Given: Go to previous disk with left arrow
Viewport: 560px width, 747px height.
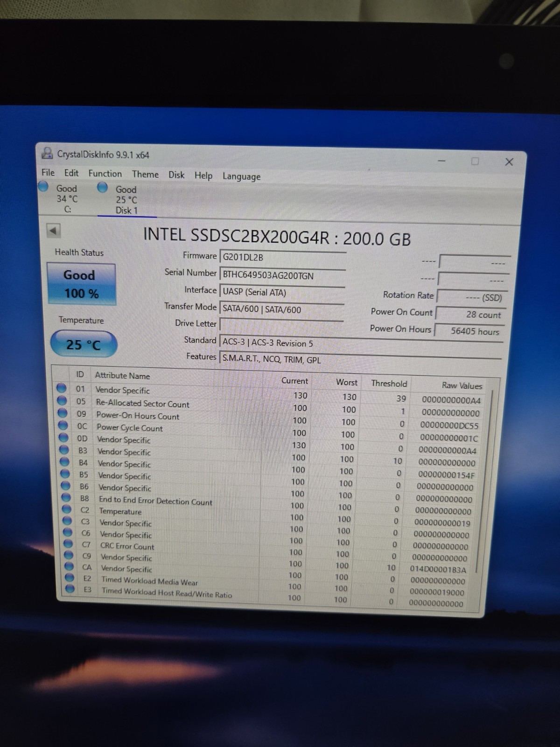Looking at the screenshot, I should coord(53,230).
